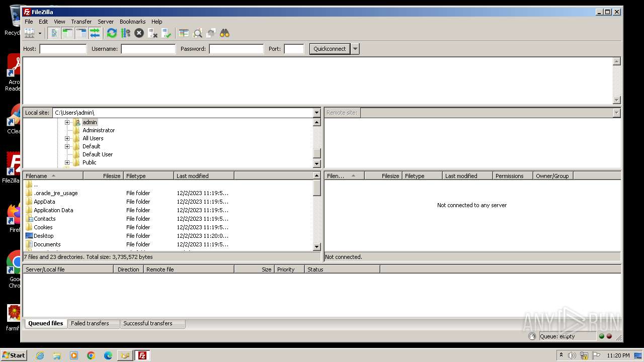The image size is (644, 362).
Task: Open the Server menu
Action: pos(106,22)
